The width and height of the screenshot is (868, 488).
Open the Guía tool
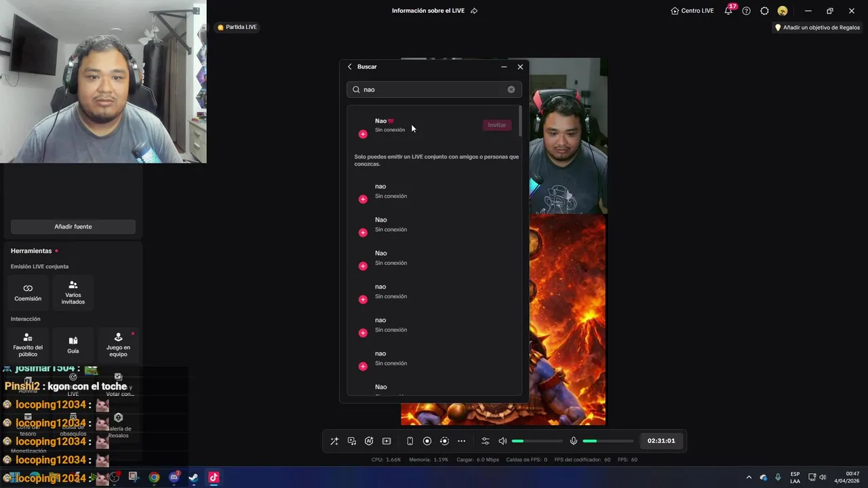click(x=73, y=345)
